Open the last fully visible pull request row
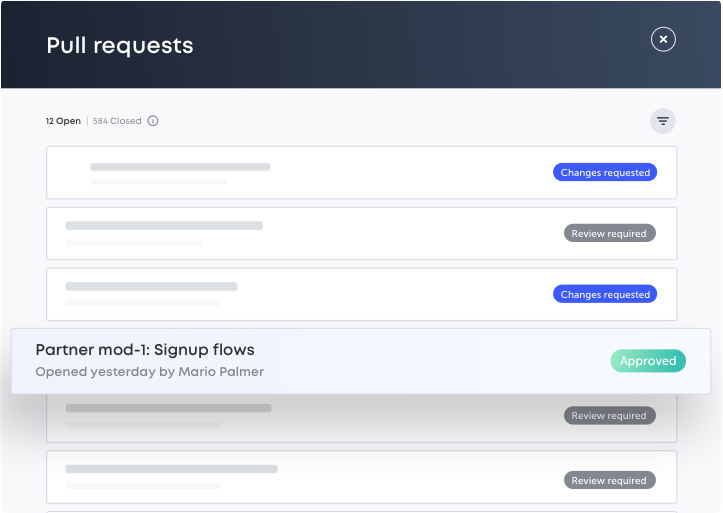 [362, 477]
